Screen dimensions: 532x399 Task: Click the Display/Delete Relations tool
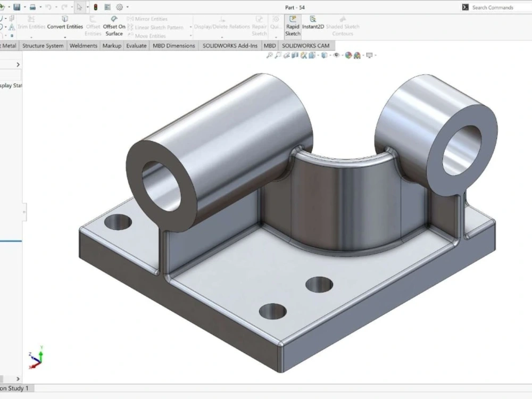coord(222,23)
